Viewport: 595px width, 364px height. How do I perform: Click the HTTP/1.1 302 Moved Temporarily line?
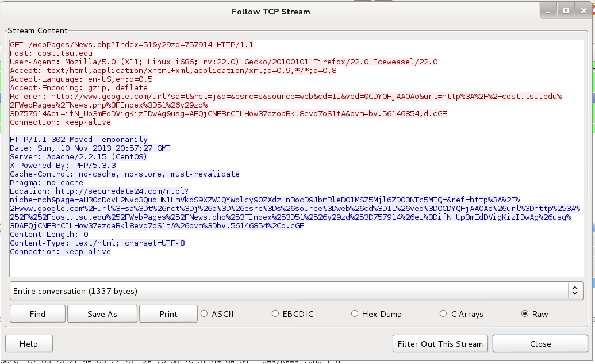(79, 140)
